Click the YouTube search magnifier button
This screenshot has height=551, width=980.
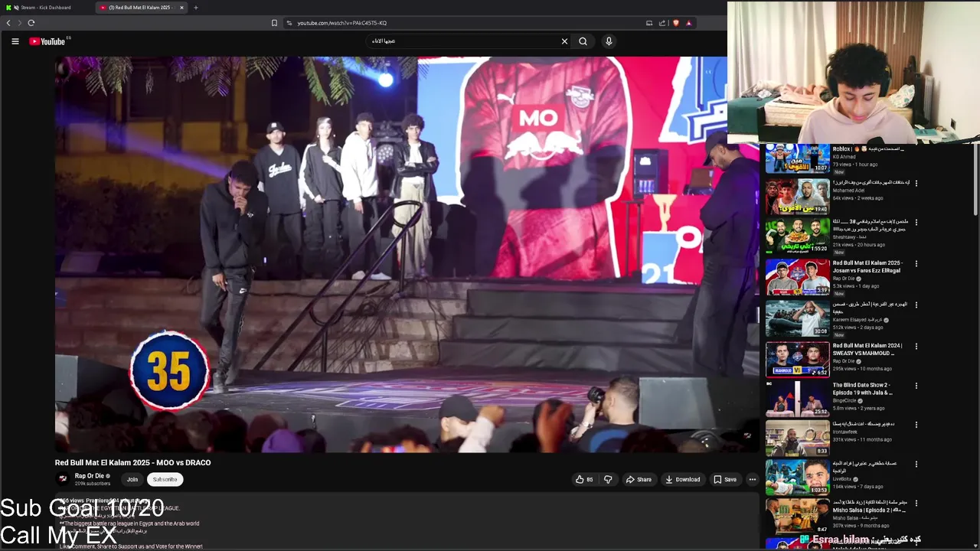pyautogui.click(x=583, y=41)
